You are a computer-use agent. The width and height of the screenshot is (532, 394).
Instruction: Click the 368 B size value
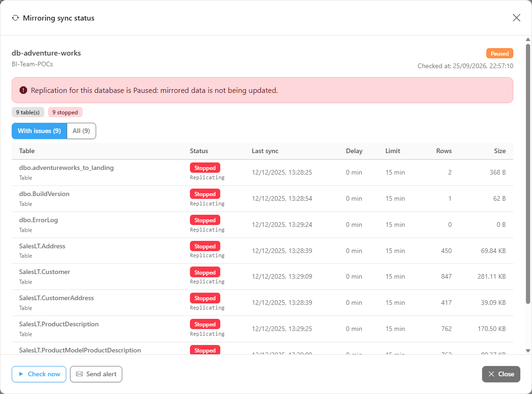[x=497, y=172]
